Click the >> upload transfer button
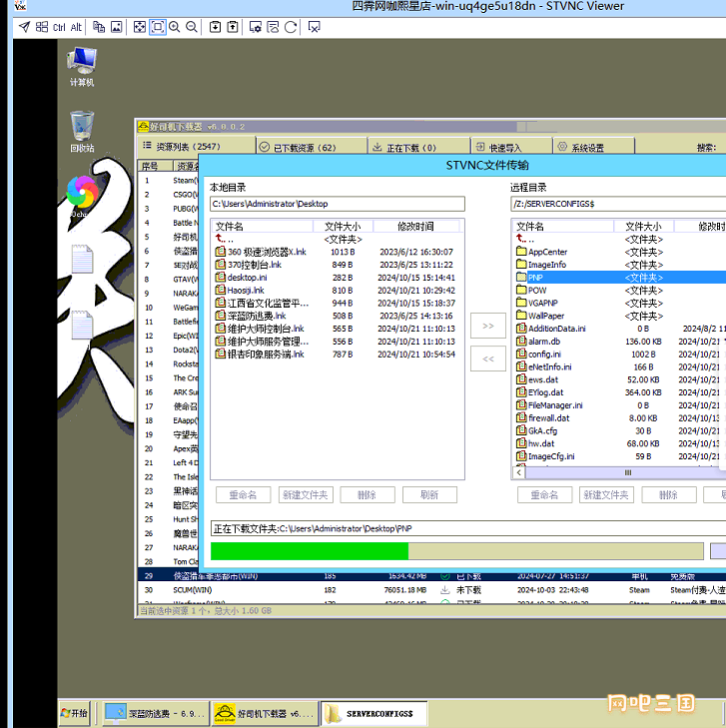 click(x=488, y=326)
